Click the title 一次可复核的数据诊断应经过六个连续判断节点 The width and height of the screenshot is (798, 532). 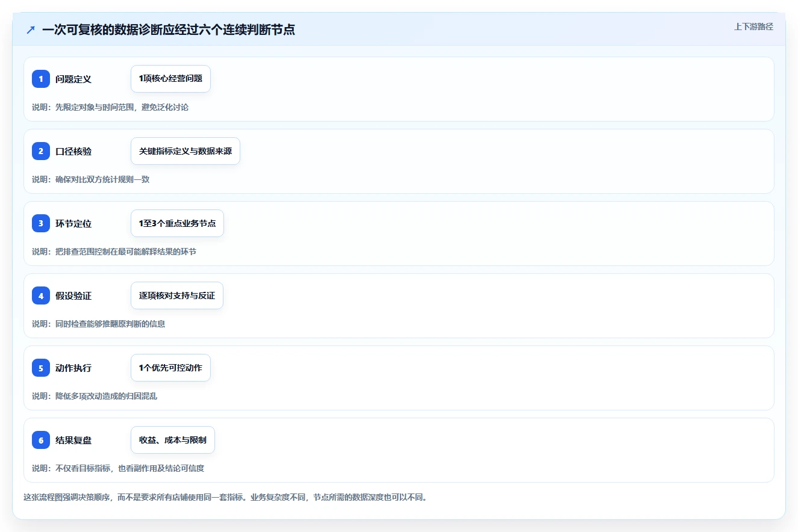tap(169, 30)
